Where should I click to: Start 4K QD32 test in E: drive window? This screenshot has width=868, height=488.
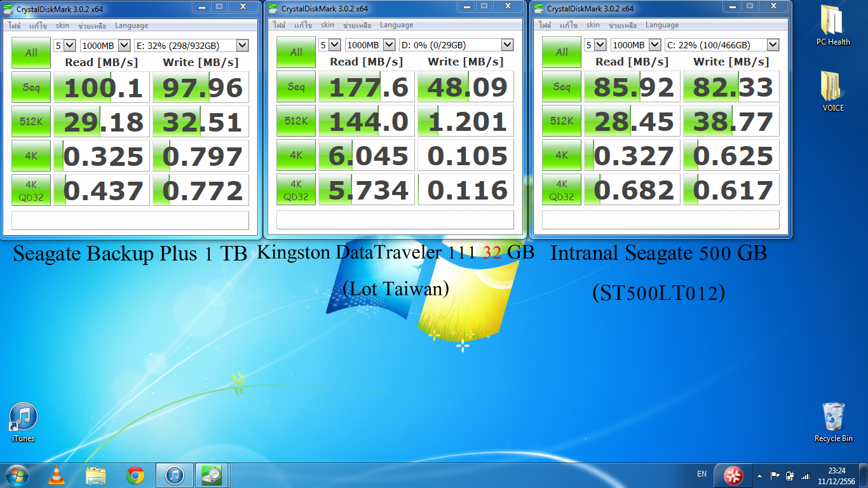[31, 190]
